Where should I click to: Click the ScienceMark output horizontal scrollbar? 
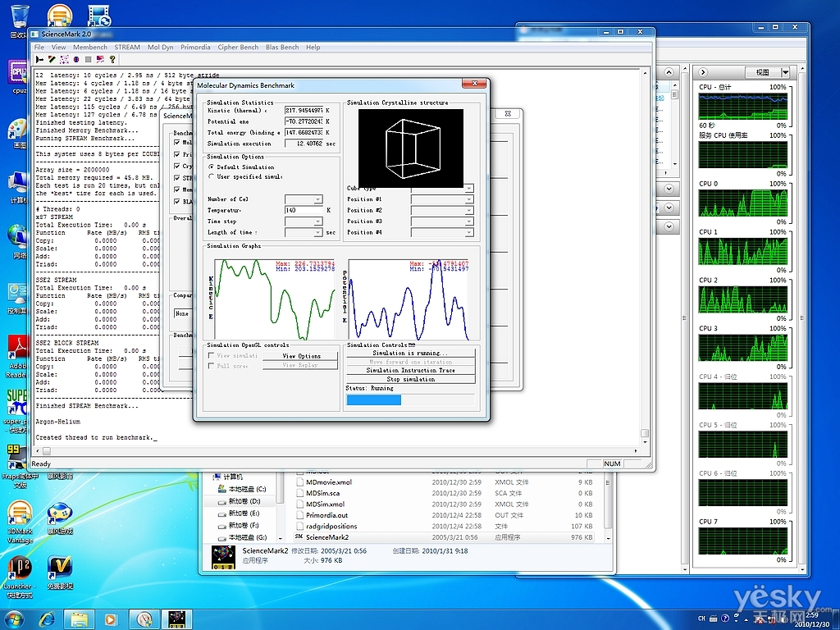tap(338, 451)
